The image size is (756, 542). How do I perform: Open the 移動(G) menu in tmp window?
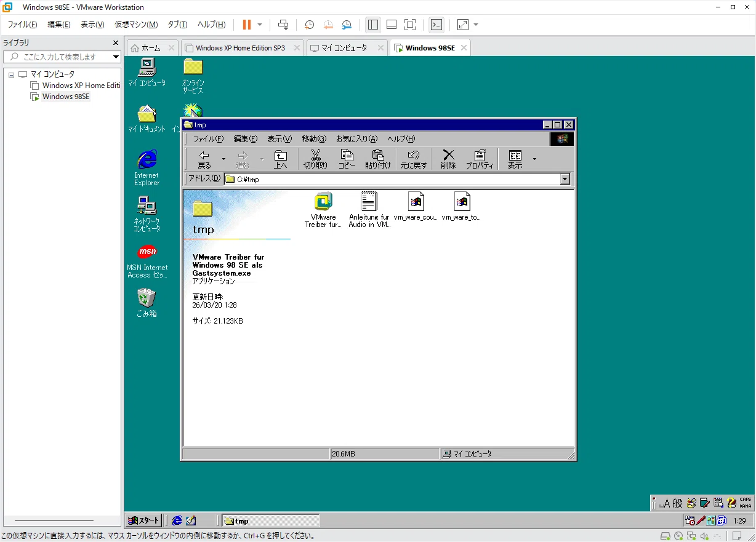(x=314, y=139)
